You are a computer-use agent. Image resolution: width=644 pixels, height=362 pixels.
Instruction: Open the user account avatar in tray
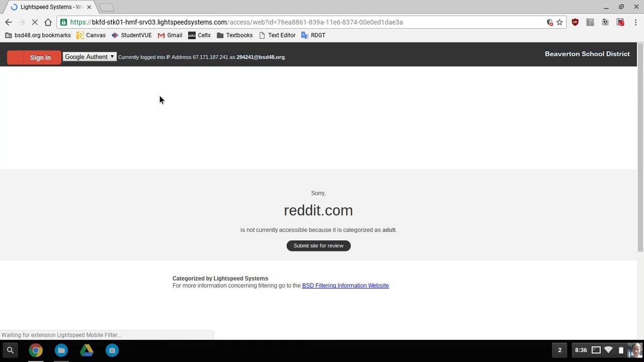pyautogui.click(x=635, y=350)
